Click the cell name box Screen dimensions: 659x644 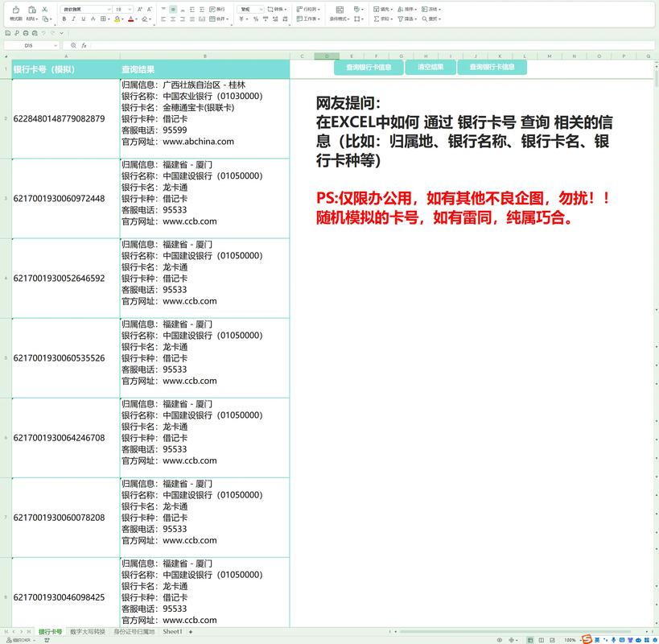tap(30, 46)
